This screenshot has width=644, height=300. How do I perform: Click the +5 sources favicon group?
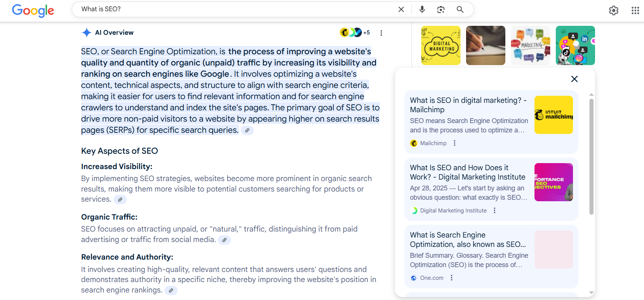355,33
